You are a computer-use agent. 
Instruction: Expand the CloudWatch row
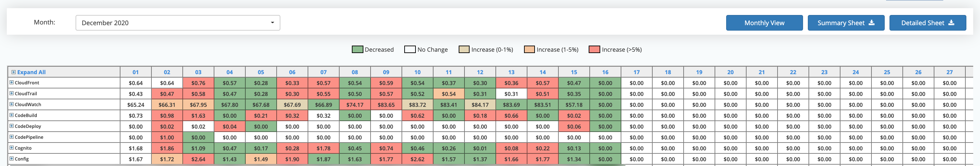12,104
